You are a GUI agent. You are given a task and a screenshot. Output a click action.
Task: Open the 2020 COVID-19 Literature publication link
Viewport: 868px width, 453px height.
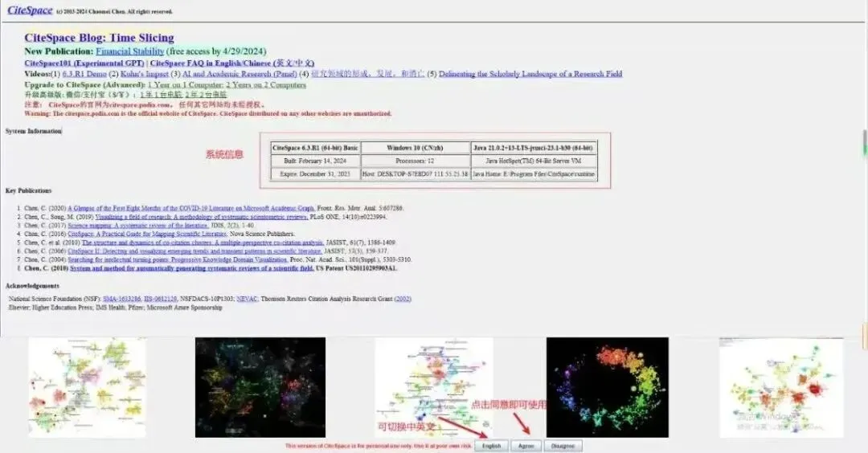click(x=191, y=208)
